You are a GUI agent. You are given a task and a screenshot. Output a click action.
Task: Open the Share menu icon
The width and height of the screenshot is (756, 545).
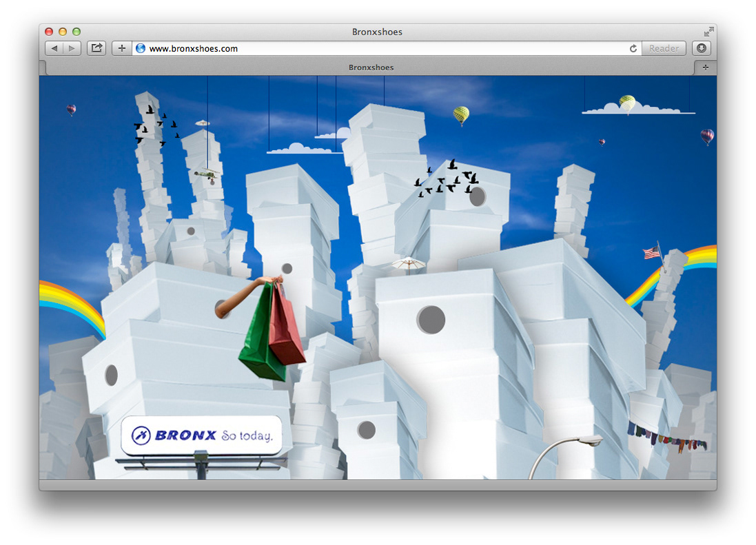(x=97, y=48)
